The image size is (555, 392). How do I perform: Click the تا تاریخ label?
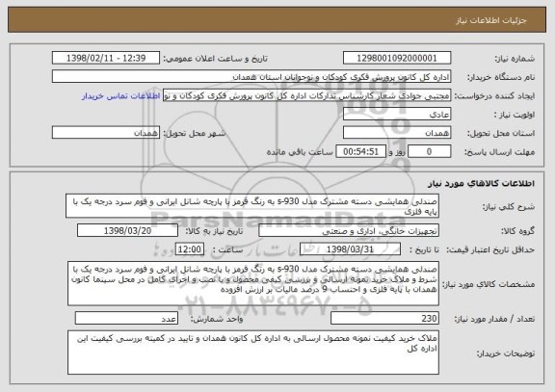(x=424, y=249)
